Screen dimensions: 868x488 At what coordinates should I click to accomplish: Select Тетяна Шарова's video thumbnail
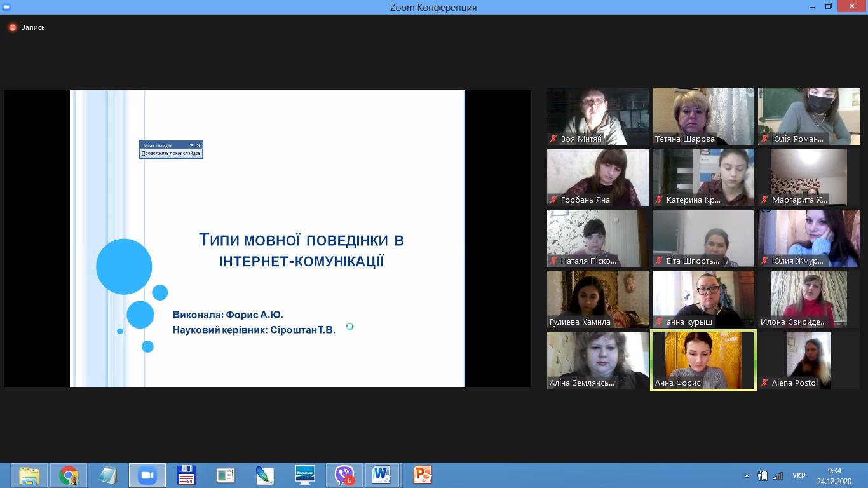point(703,116)
